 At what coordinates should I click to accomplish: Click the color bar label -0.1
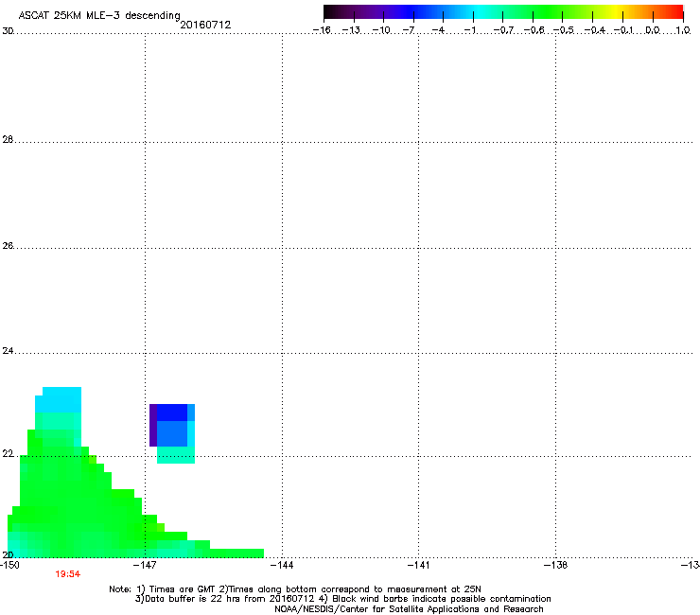point(623,30)
